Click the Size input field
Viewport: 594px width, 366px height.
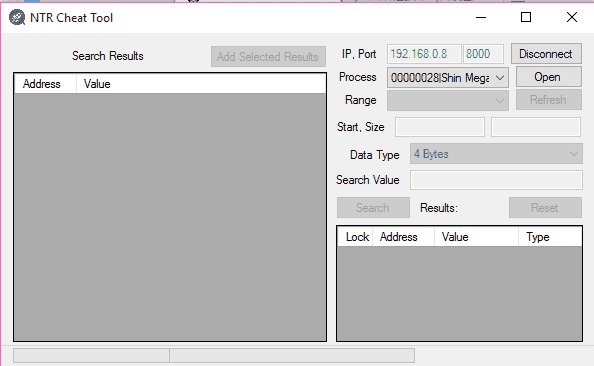click(536, 127)
